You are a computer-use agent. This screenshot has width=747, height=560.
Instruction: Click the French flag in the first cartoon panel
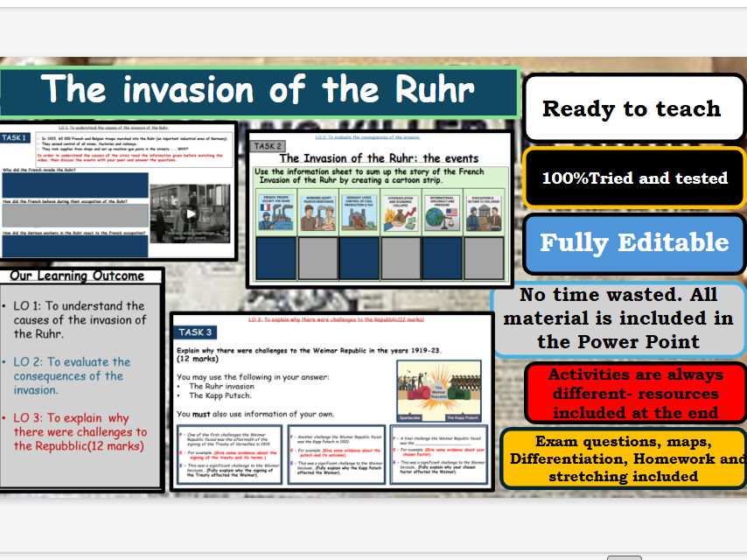click(266, 206)
